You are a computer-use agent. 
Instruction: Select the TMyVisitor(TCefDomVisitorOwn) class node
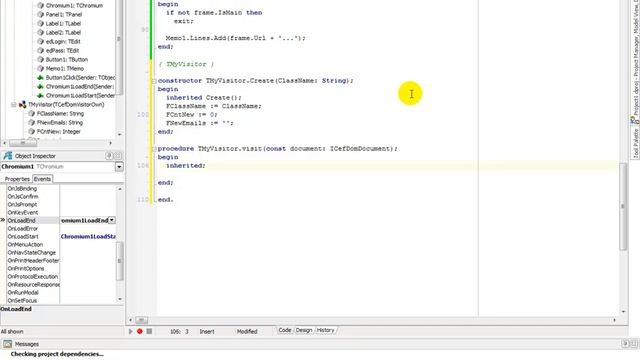(x=66, y=104)
